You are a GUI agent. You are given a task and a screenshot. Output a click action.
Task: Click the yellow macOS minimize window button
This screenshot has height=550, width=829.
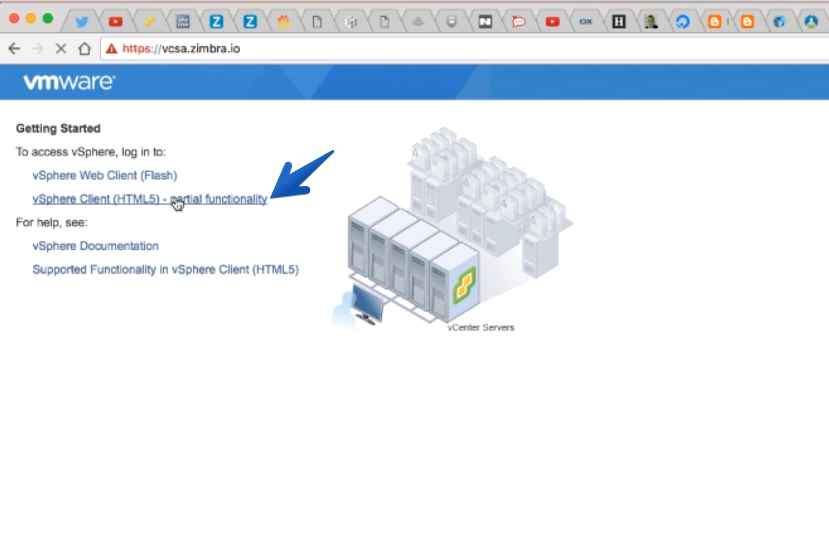tap(31, 19)
